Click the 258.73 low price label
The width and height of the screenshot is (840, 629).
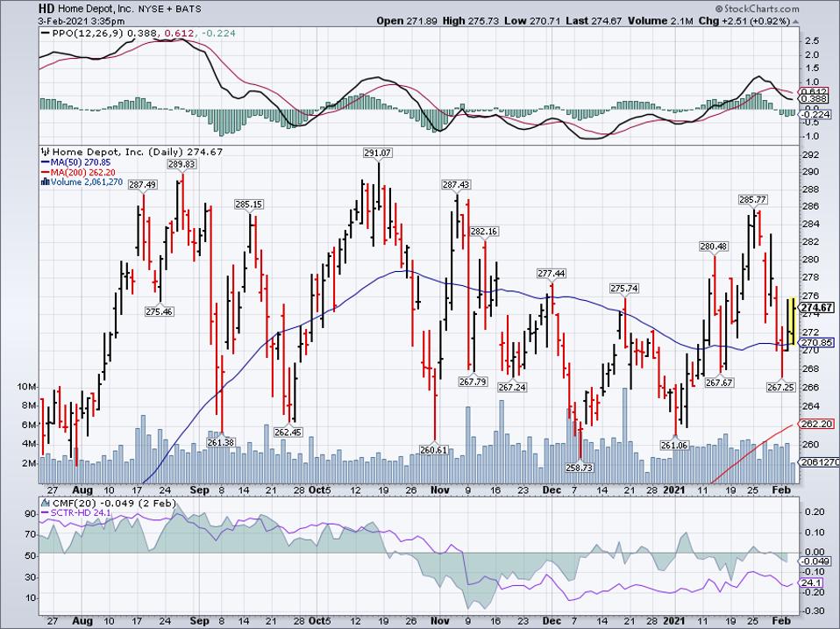click(579, 468)
